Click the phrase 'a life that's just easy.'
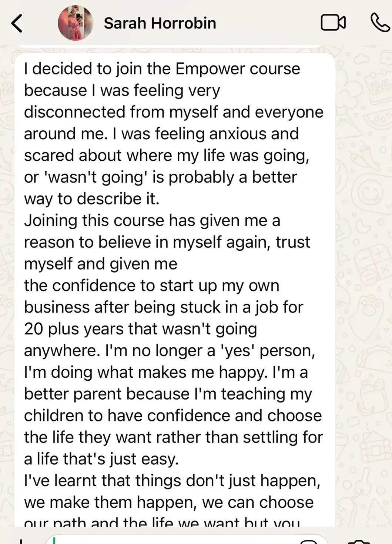 (x=101, y=459)
